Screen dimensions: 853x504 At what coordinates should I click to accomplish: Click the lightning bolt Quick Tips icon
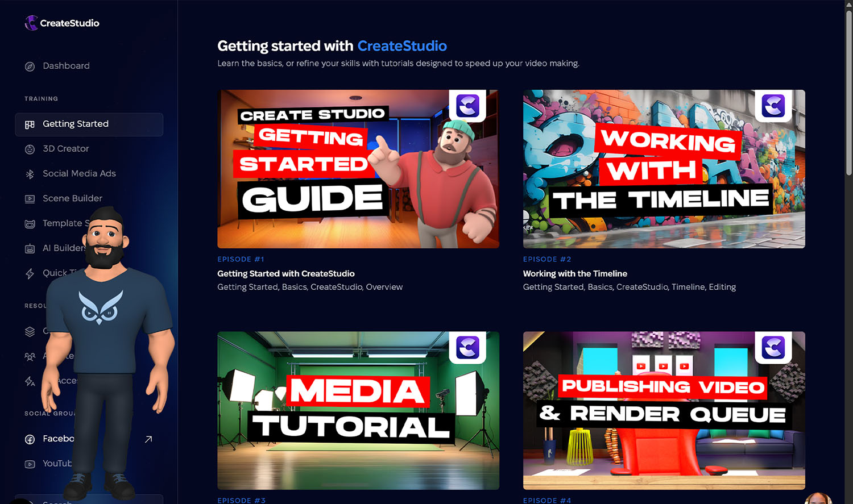[30, 273]
